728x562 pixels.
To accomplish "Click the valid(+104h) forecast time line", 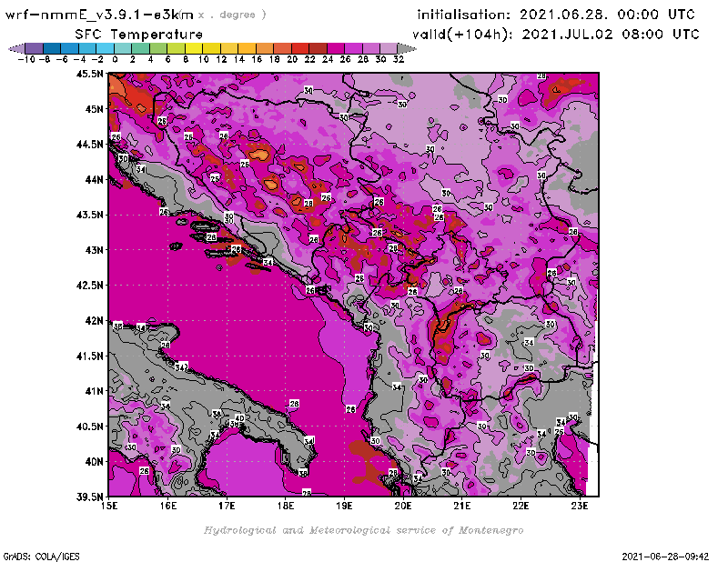I will [x=556, y=35].
